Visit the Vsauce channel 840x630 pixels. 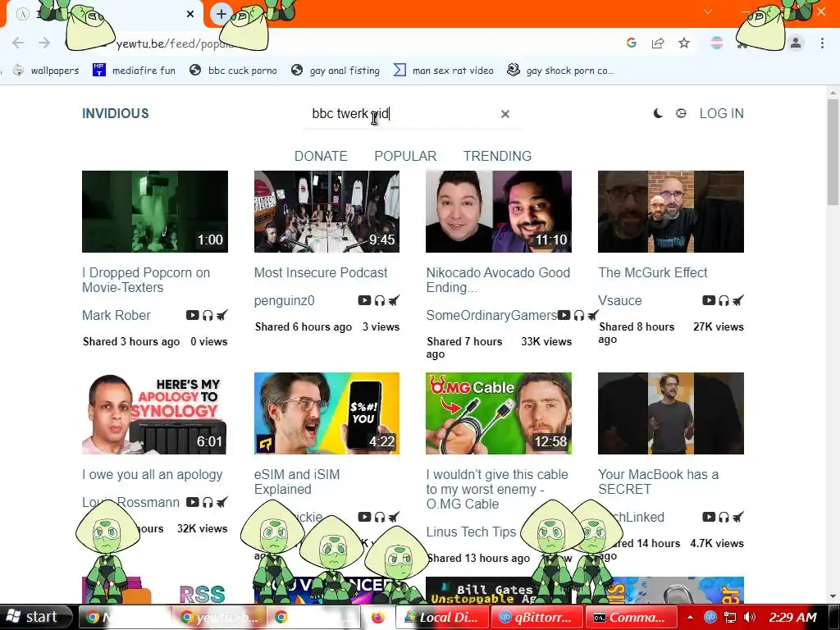[620, 300]
